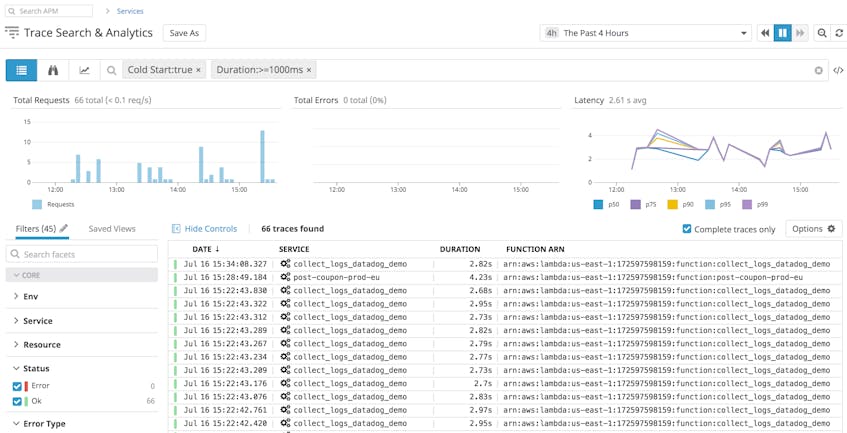Click the post-coupon-prod-eu function ARN
Image resolution: width=847 pixels, height=433 pixels.
pyautogui.click(x=653, y=277)
